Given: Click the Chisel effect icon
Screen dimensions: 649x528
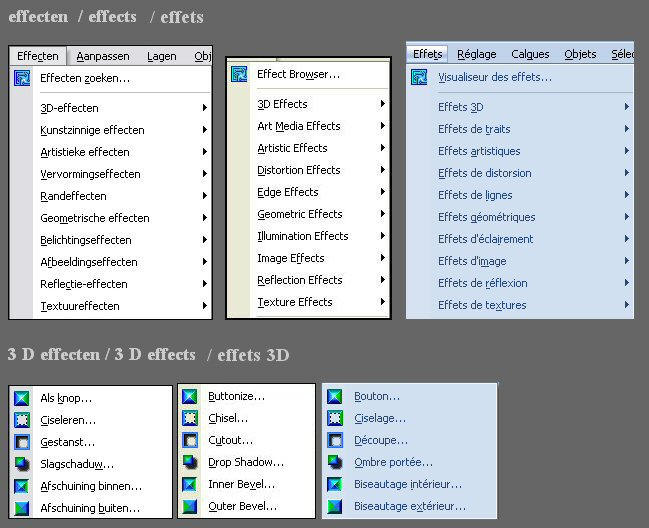Looking at the screenshot, I should [x=189, y=419].
